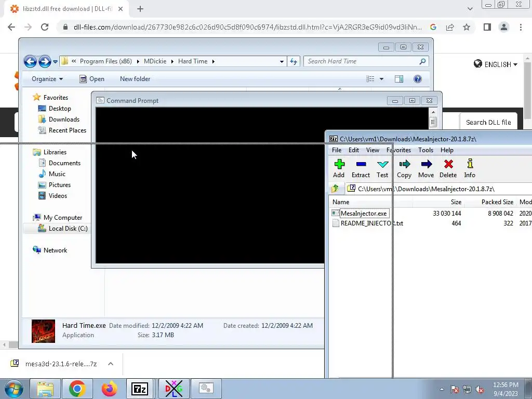Screen dimensions: 532x399
Task: Select MesaInjector.exe in the 7-Zip list
Action: [x=363, y=214]
